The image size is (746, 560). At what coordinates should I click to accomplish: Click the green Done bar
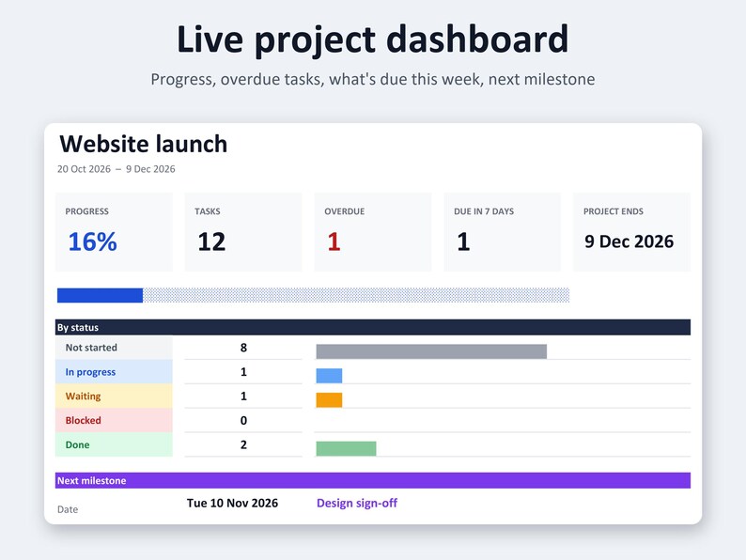click(347, 449)
